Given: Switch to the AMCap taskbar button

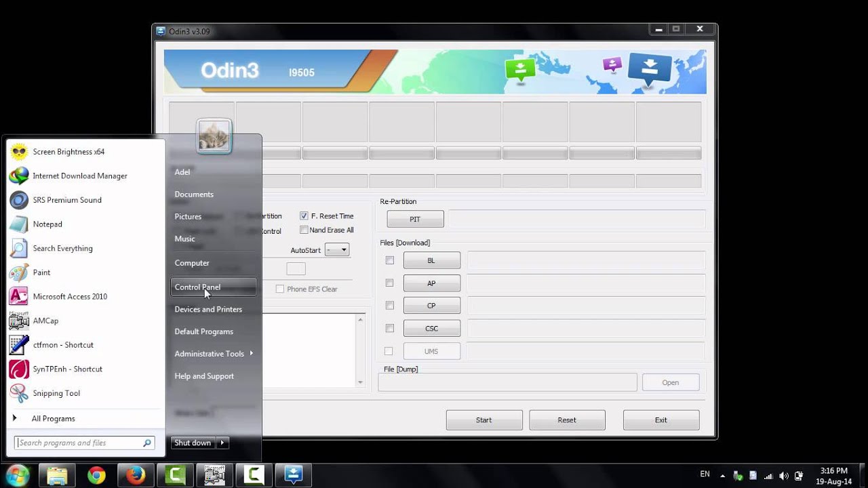Looking at the screenshot, I should (x=214, y=475).
